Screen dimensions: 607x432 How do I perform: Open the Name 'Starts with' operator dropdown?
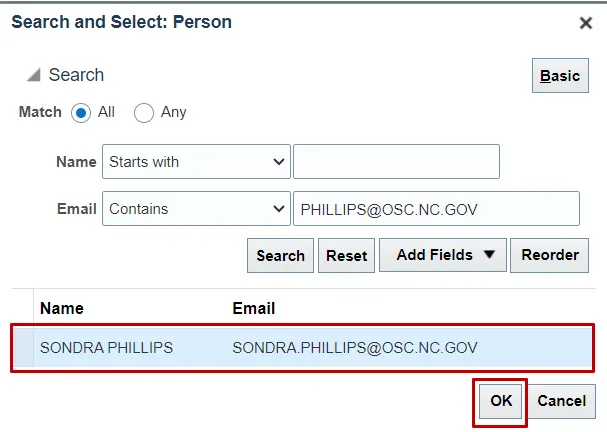click(x=196, y=161)
